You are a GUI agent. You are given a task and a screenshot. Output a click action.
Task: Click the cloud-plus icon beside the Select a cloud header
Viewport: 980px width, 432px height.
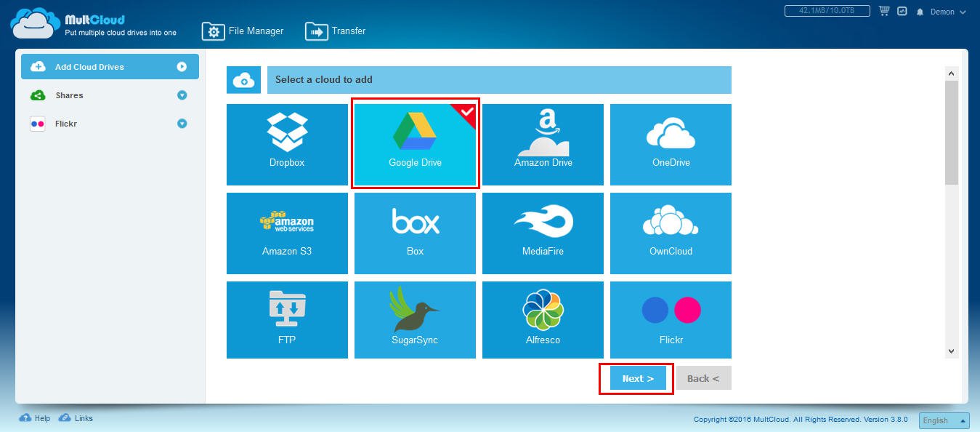(244, 80)
